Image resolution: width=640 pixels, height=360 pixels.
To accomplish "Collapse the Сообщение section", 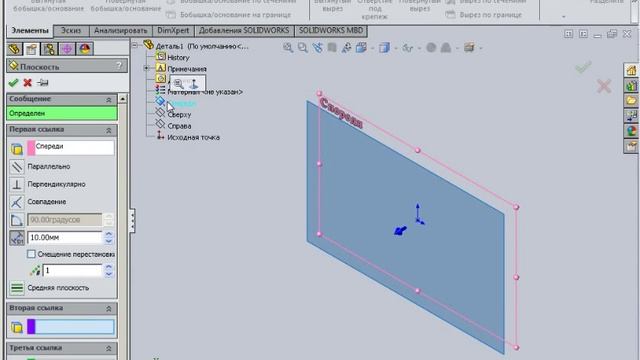I will click(x=109, y=100).
